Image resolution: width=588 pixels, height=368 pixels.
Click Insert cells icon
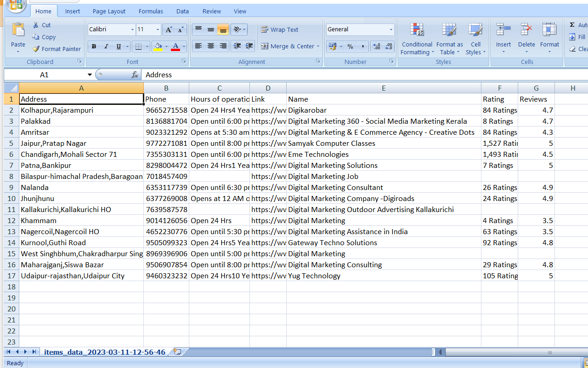point(503,29)
